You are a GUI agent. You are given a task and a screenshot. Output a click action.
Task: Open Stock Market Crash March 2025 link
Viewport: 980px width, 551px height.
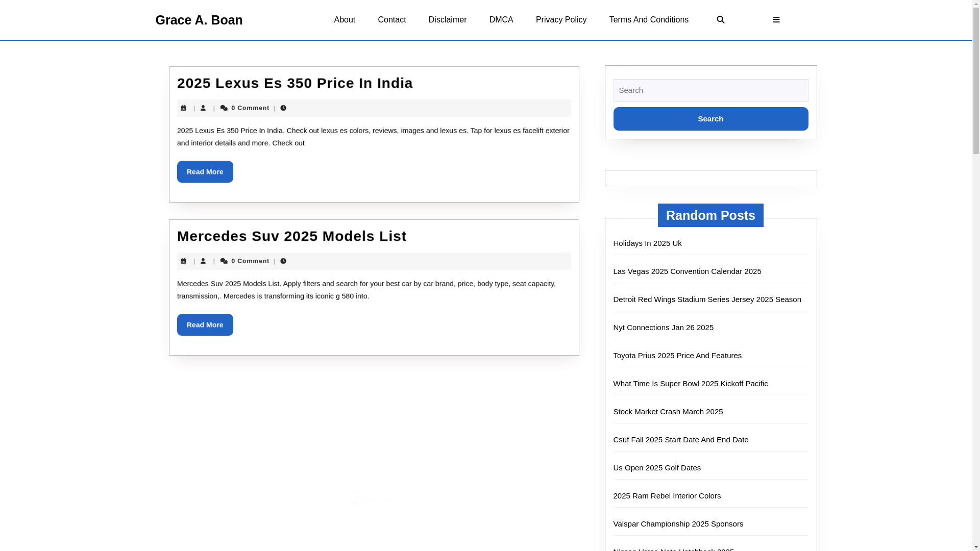pyautogui.click(x=668, y=412)
